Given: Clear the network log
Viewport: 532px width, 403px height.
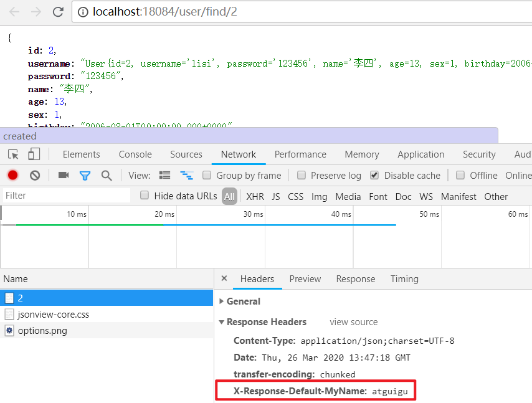Looking at the screenshot, I should [35, 176].
